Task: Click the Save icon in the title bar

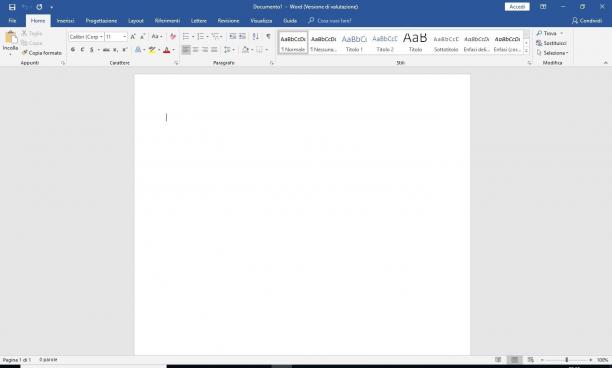Action: [12, 7]
